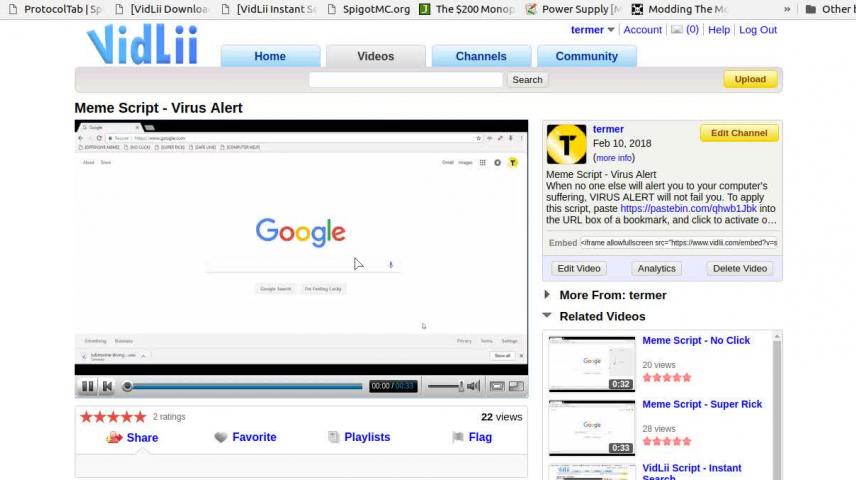Screen dimensions: 856x480
Task: Expand More From: termer section
Action: (x=547, y=295)
